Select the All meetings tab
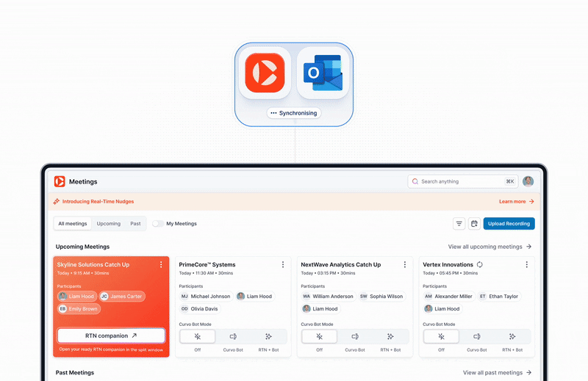The width and height of the screenshot is (588, 381). [x=72, y=224]
